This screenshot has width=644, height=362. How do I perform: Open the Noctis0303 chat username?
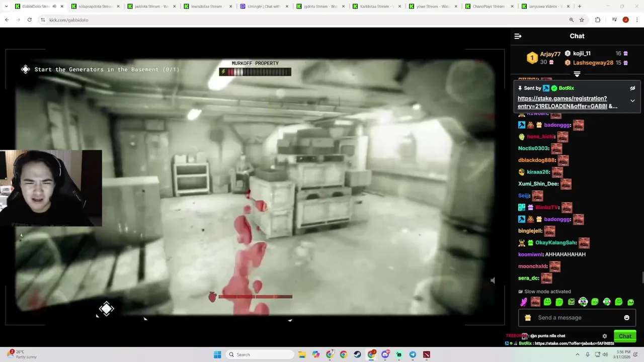point(533,148)
